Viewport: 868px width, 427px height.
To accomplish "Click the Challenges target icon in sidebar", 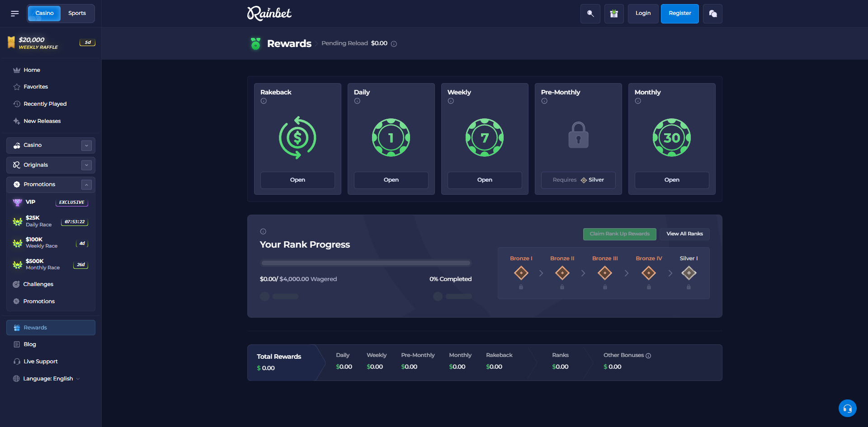I will point(16,284).
